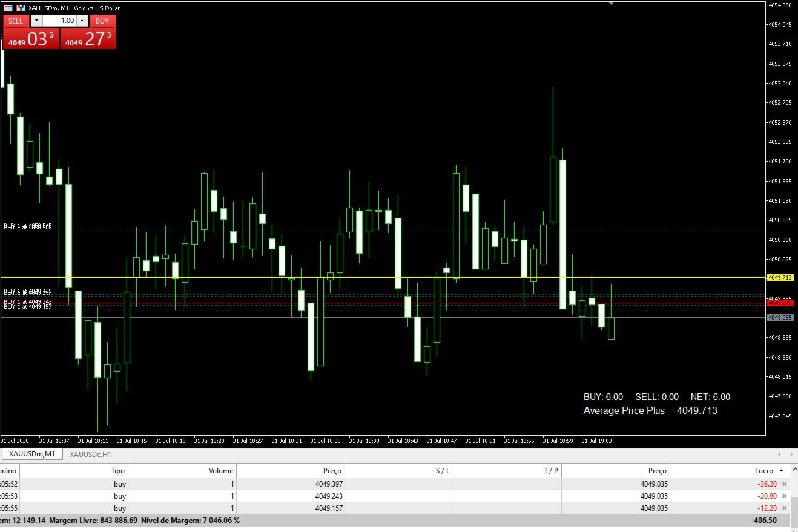Close the 4049.397 buy position
This screenshot has width=798, height=532.
point(784,484)
